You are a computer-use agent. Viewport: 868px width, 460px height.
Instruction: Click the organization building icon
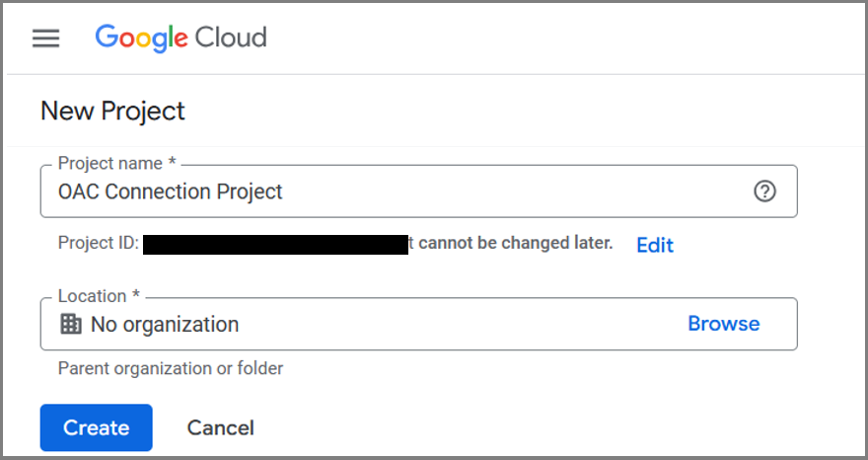point(71,324)
